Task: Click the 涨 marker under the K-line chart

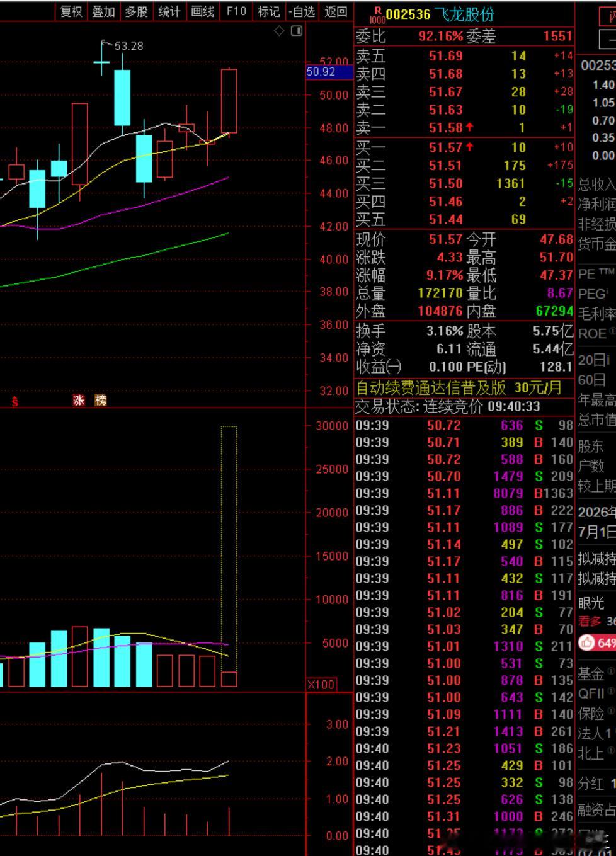Action: [x=79, y=400]
